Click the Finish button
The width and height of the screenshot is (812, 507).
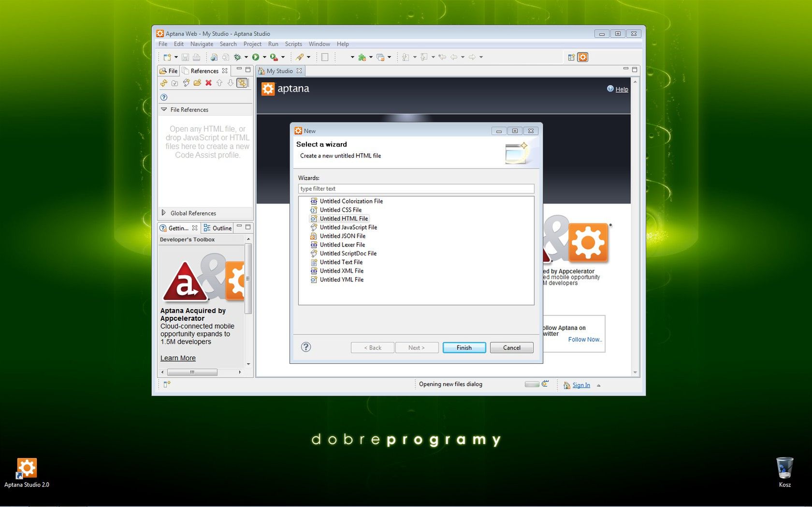click(464, 347)
